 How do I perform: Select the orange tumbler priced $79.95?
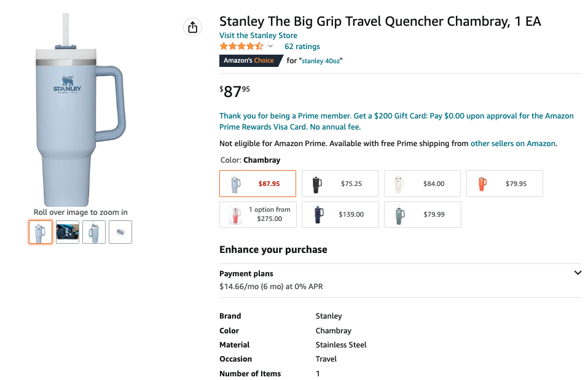tap(504, 184)
